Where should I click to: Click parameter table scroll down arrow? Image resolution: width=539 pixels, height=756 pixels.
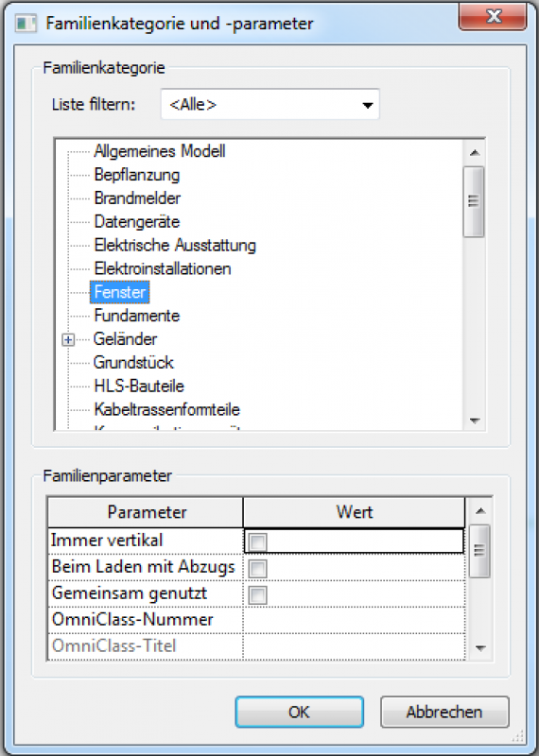coord(480,648)
